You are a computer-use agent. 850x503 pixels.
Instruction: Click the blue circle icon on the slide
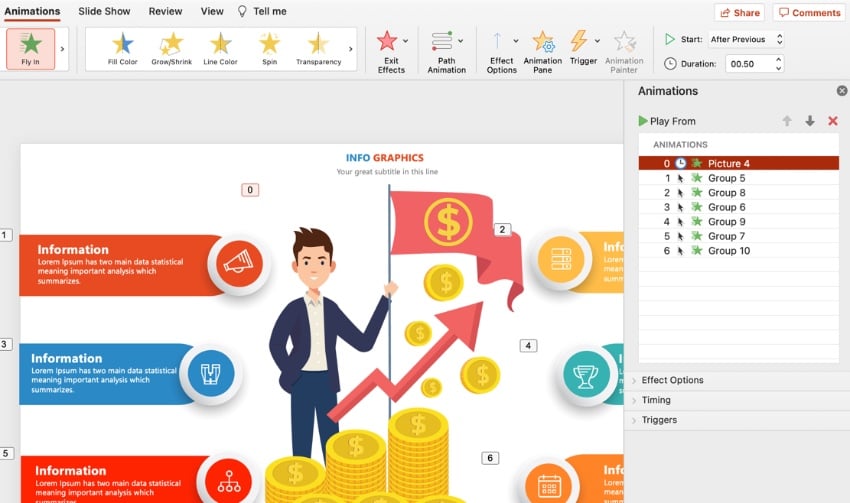click(211, 373)
